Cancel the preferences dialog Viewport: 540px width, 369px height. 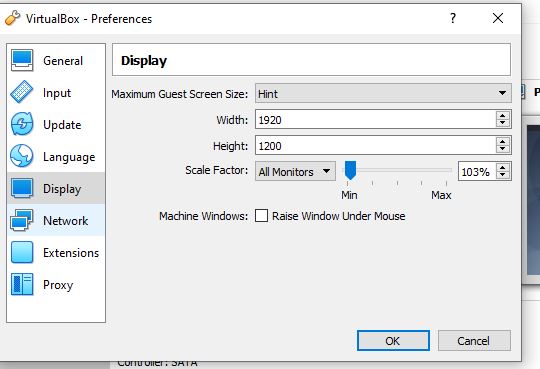point(474,341)
